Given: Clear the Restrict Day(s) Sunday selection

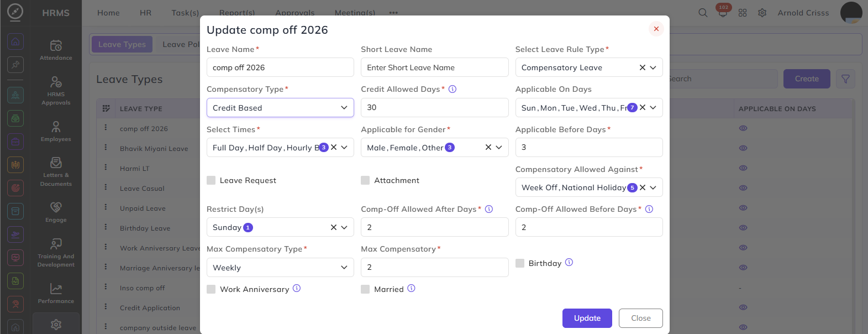Looking at the screenshot, I should pos(334,227).
